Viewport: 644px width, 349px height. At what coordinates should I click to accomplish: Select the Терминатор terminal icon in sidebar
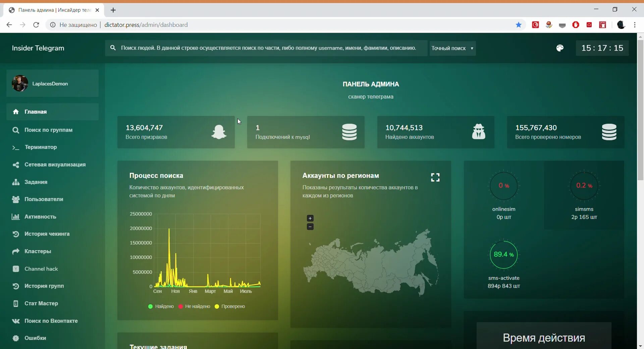point(16,148)
